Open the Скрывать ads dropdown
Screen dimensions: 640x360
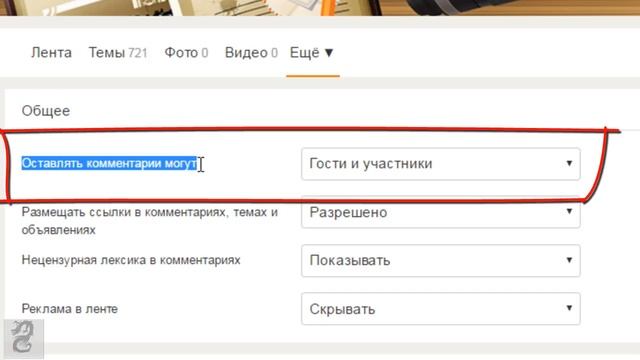pyautogui.click(x=441, y=309)
